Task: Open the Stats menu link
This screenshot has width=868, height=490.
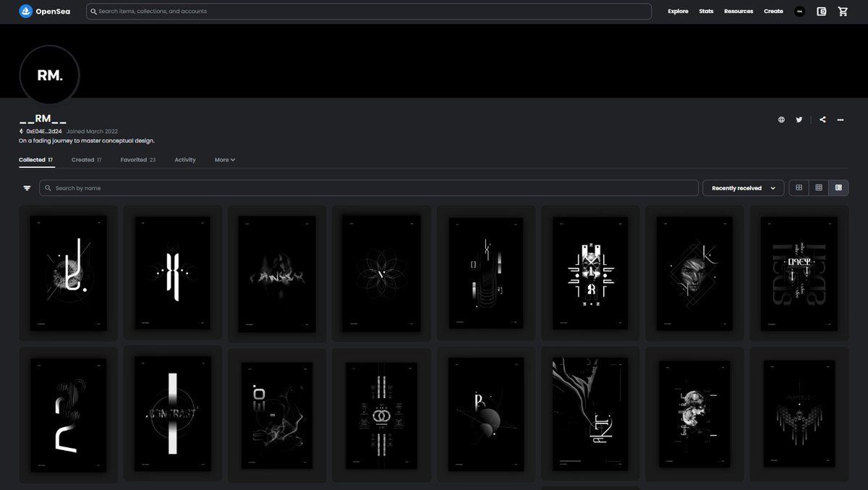Action: tap(706, 11)
